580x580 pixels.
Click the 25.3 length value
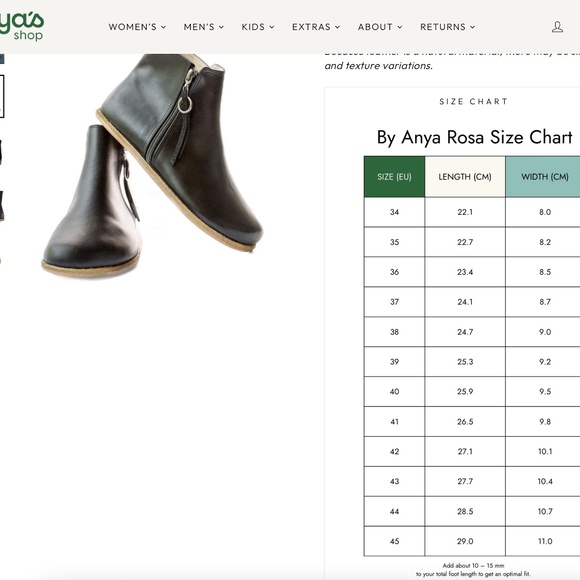[x=465, y=362]
